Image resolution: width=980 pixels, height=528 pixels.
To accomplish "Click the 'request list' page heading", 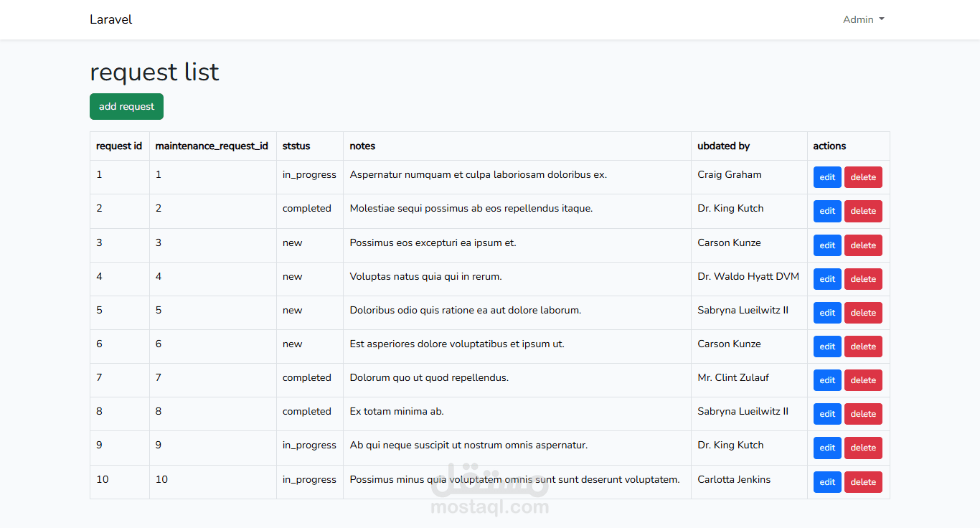I will click(x=154, y=72).
